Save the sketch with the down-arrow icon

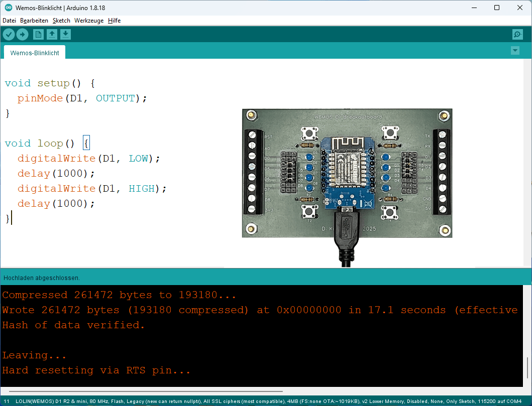[x=65, y=34]
